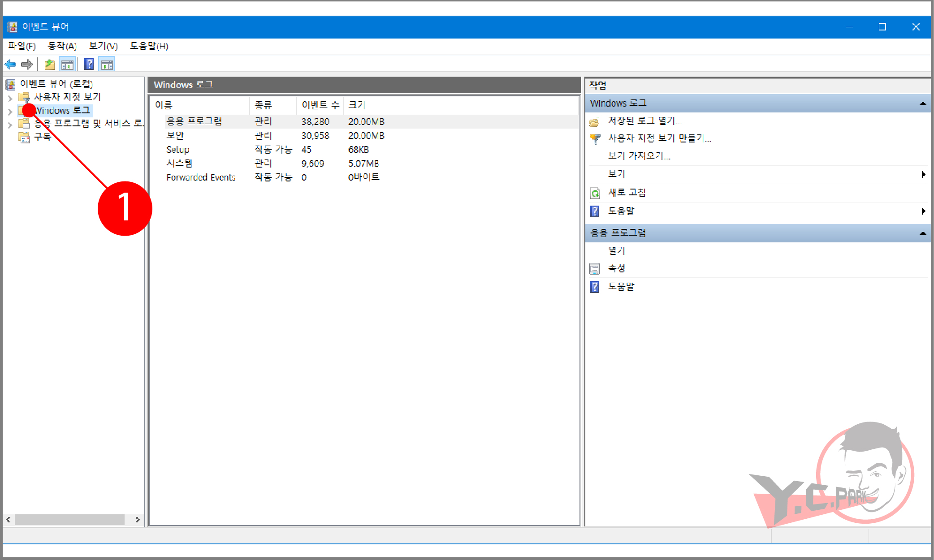The height and width of the screenshot is (560, 934).
Task: Click the help icon beside 도움말 in action pane
Action: click(x=594, y=286)
